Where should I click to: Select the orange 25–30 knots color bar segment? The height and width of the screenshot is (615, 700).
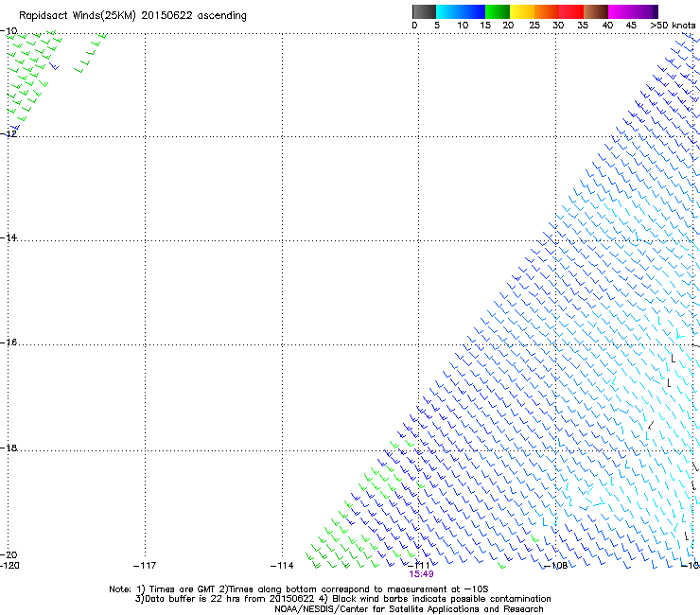(x=547, y=11)
